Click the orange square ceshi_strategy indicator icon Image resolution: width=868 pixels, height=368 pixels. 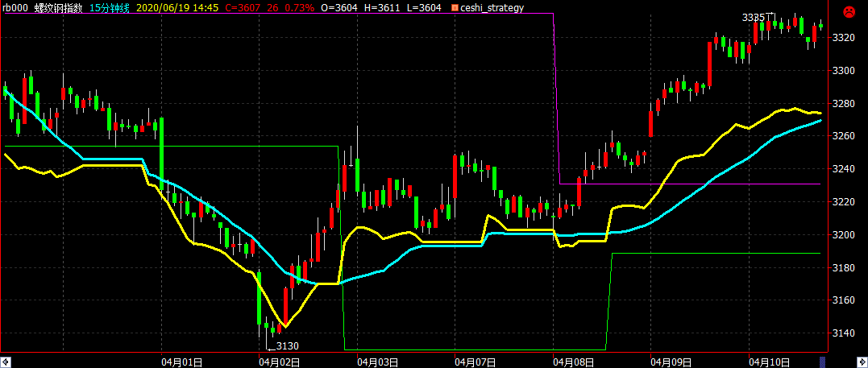(x=455, y=8)
